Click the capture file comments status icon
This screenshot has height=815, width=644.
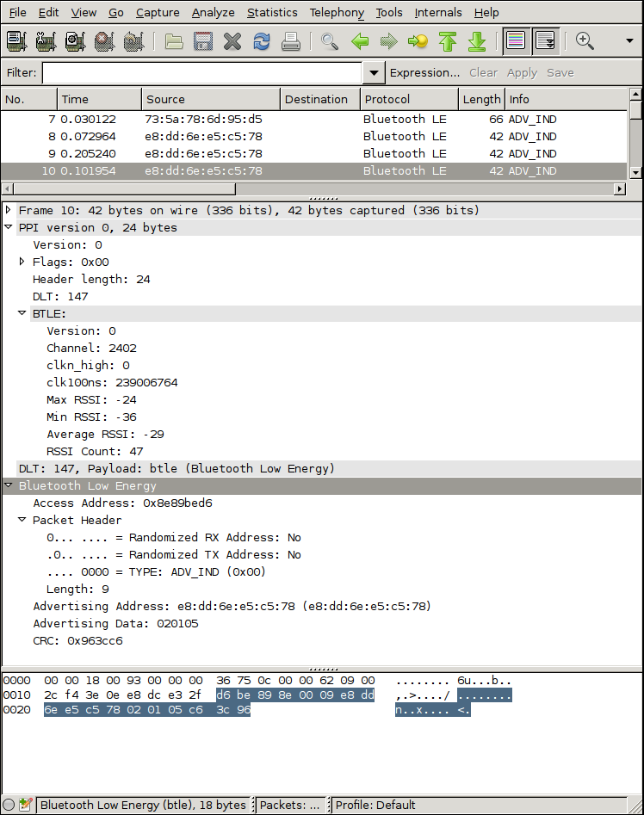[26, 805]
